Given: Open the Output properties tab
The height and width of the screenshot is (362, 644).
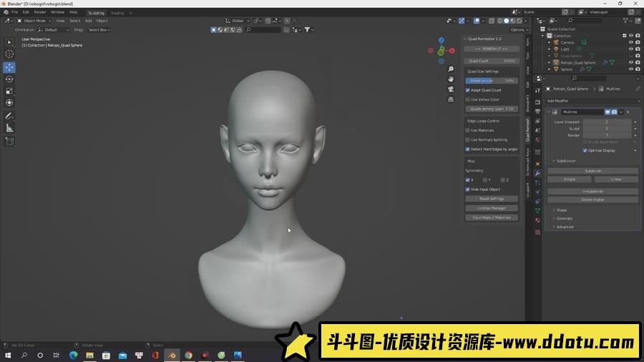Looking at the screenshot, I should pos(537,111).
